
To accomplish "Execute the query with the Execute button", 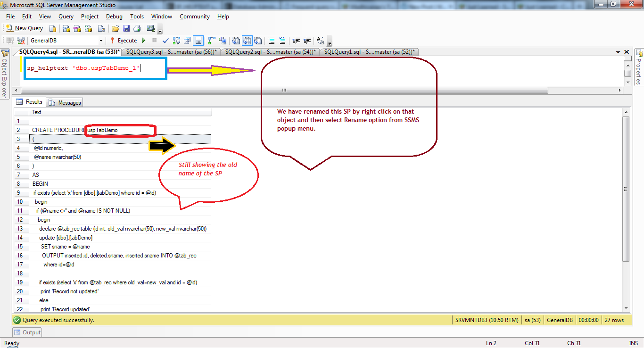I will 124,41.
